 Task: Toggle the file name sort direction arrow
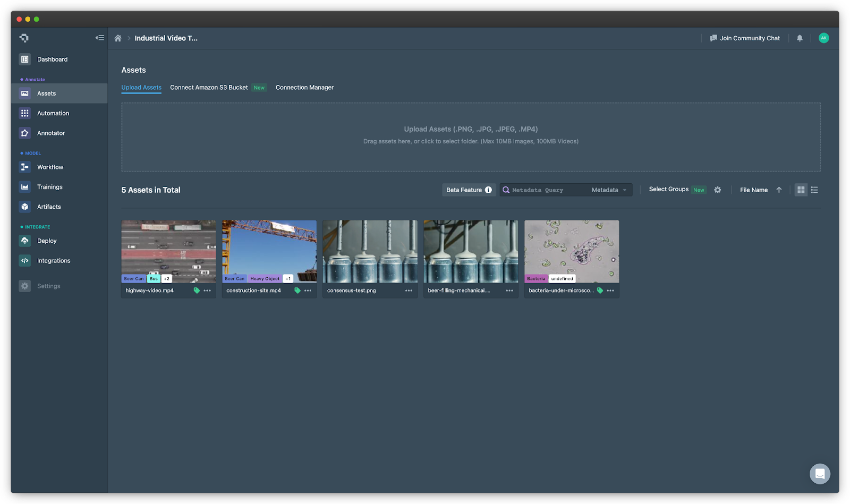click(779, 190)
